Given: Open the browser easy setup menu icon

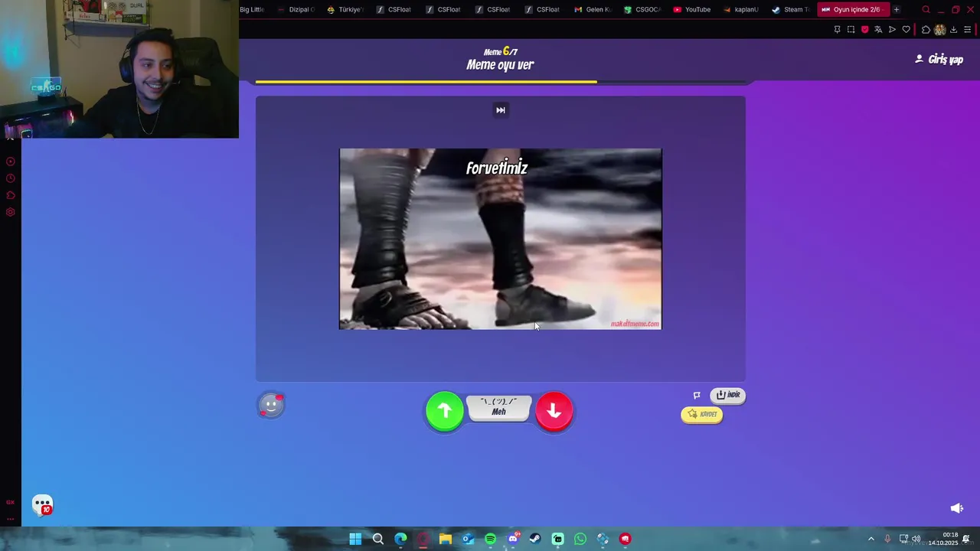Looking at the screenshot, I should coord(967,30).
